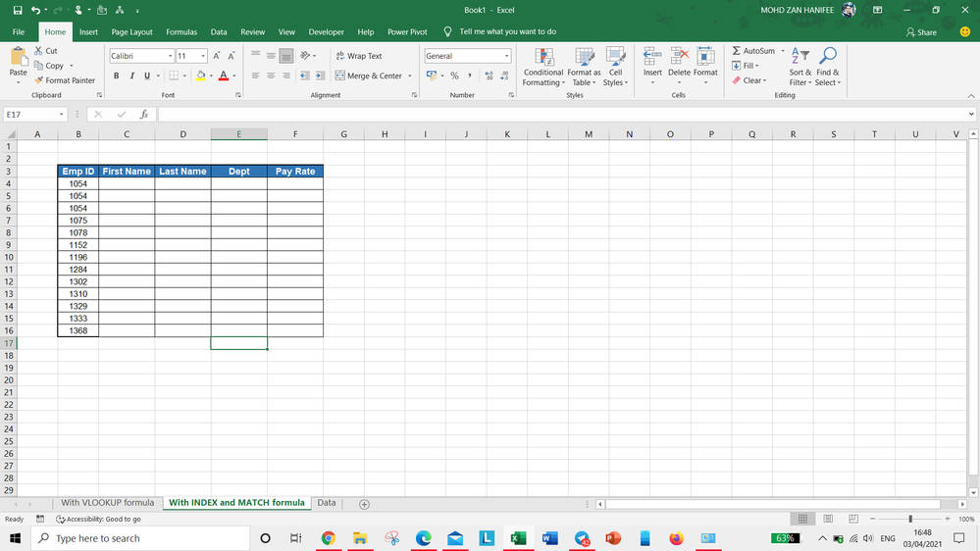Viewport: 980px width, 551px height.
Task: Toggle bold formatting
Action: [x=117, y=75]
